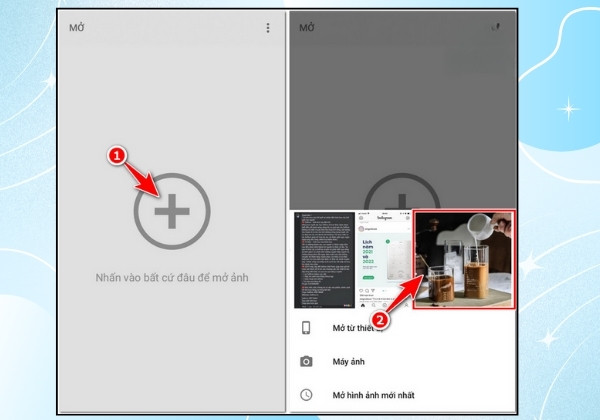Open the three-dot overflow menu in left screen
The height and width of the screenshot is (420, 600).
coord(268,28)
